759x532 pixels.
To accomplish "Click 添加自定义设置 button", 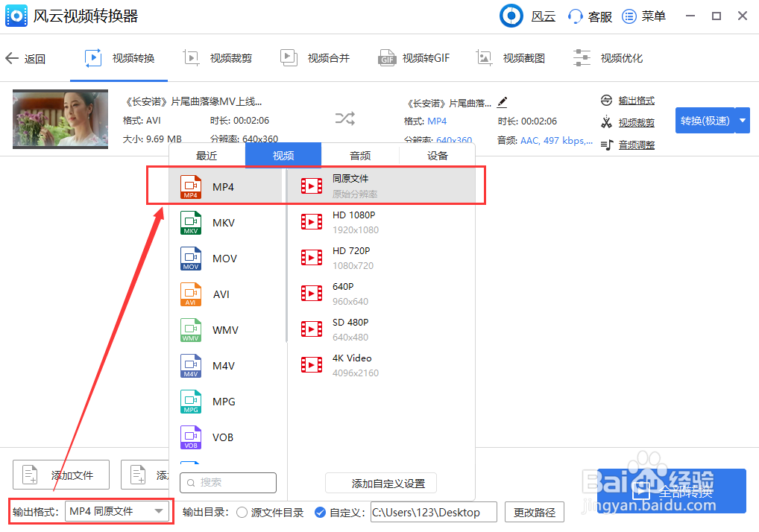I will pyautogui.click(x=380, y=483).
